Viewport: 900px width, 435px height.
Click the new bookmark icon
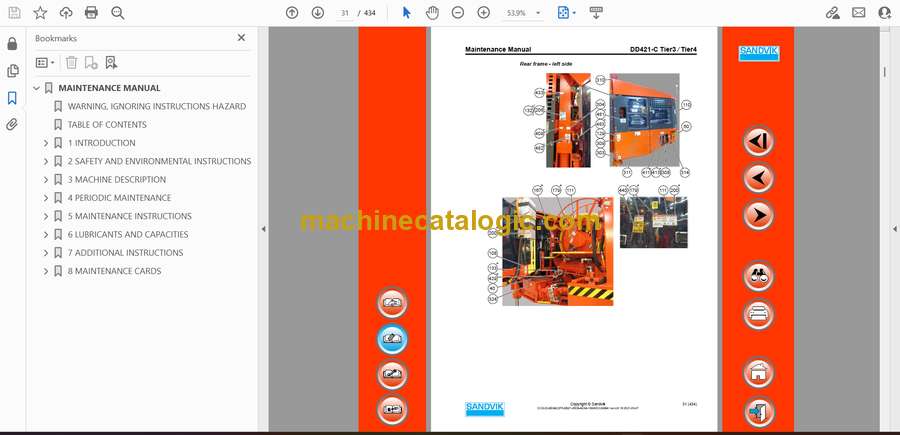point(91,63)
